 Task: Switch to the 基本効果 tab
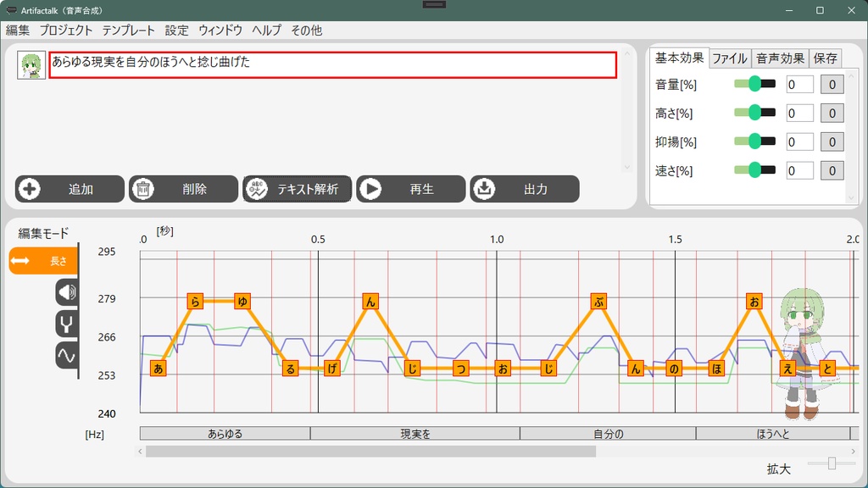679,58
